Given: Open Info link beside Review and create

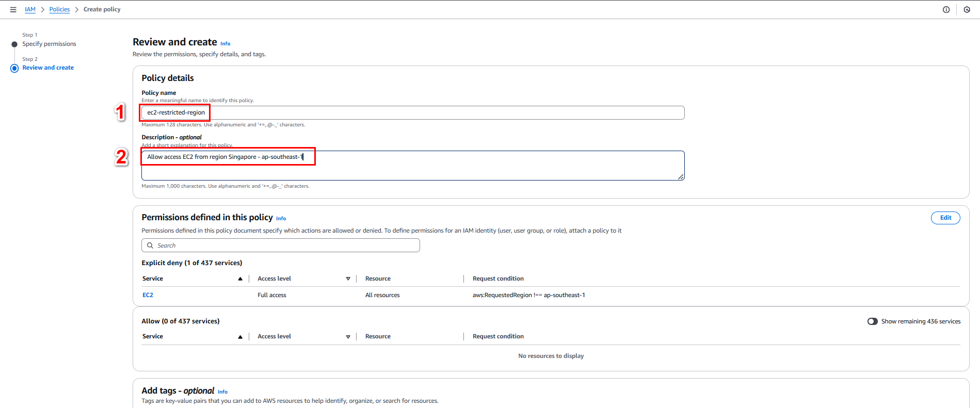Looking at the screenshot, I should [x=226, y=44].
